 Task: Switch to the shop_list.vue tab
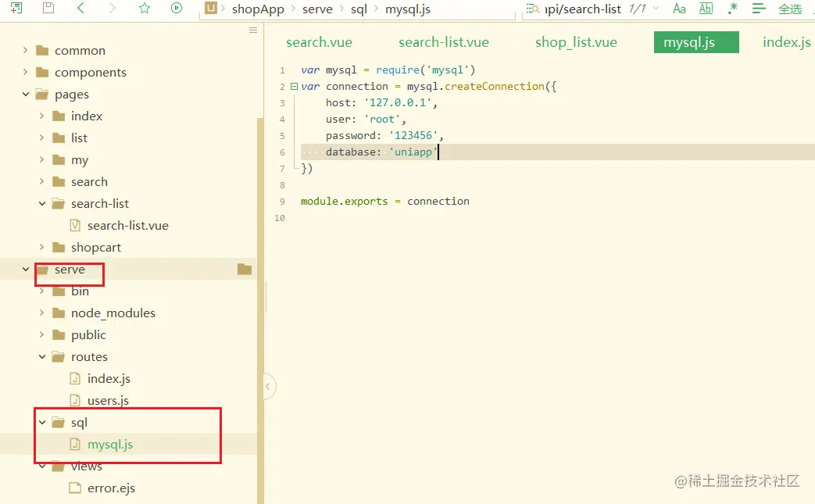click(577, 42)
